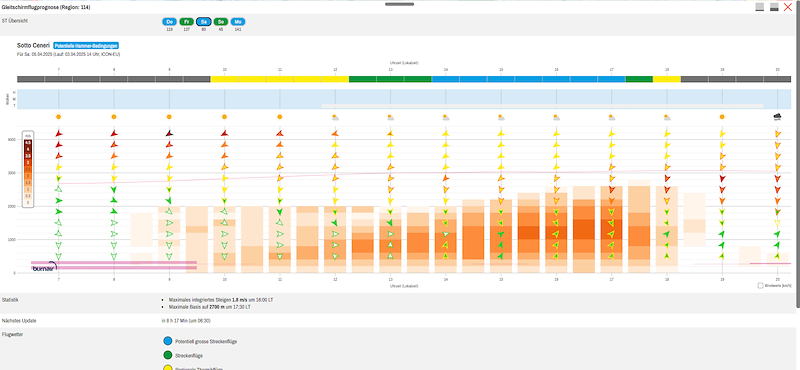Click the panel drag handle at top
The height and width of the screenshot is (370, 800).
pyautogui.click(x=399, y=4)
